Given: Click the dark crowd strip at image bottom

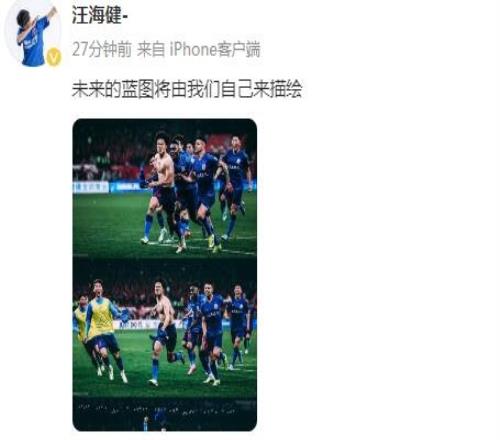Looking at the screenshot, I should [x=165, y=415].
